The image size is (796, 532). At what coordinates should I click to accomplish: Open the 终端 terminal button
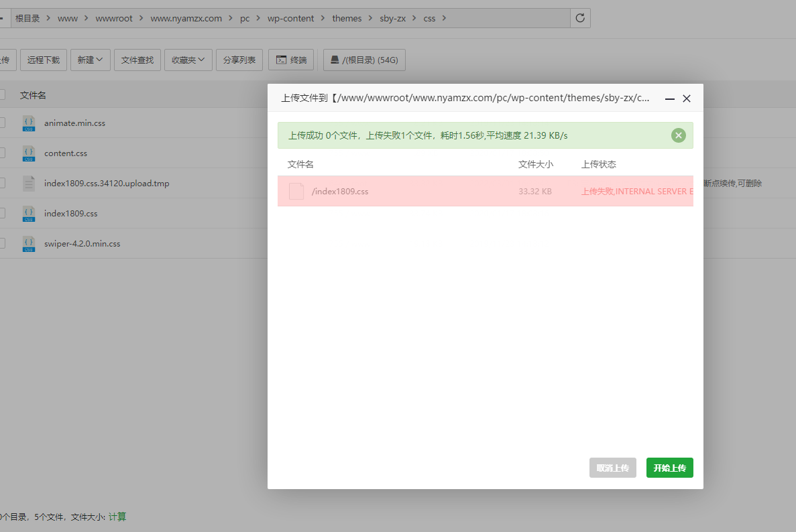pos(292,60)
